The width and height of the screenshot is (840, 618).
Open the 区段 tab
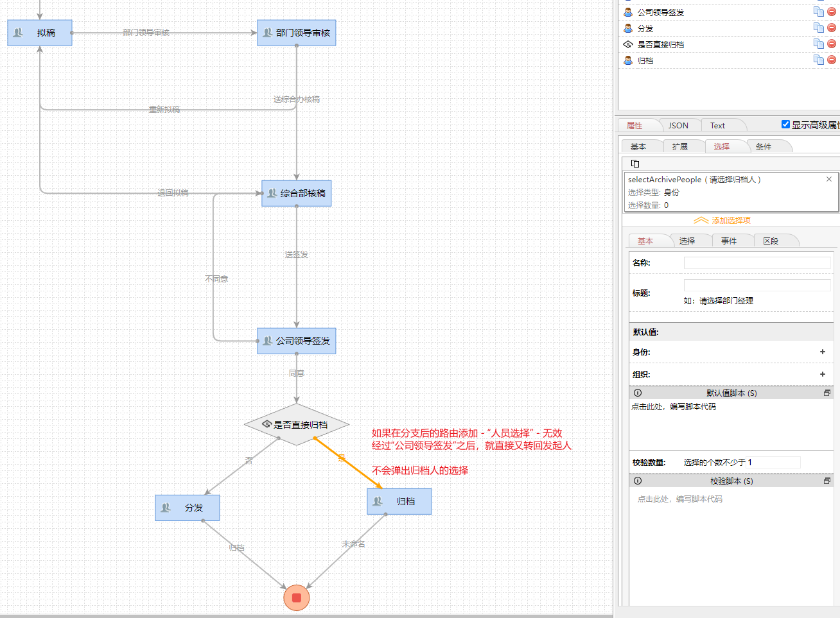(771, 241)
